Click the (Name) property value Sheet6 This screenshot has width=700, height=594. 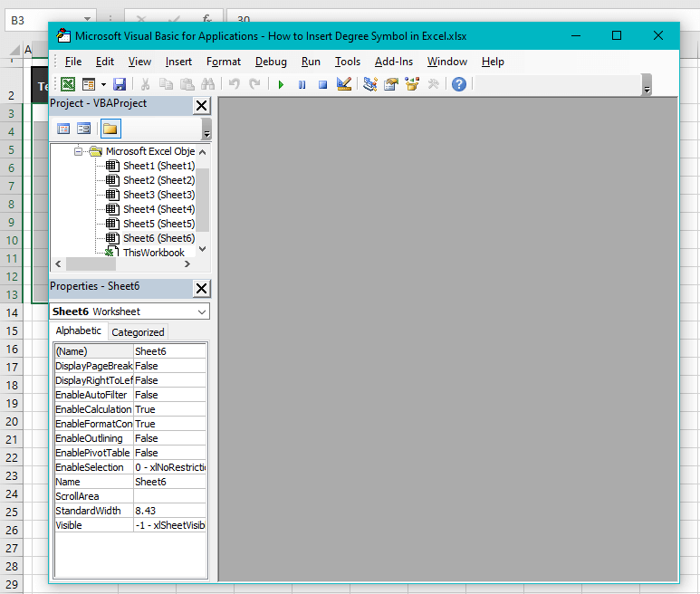click(169, 351)
